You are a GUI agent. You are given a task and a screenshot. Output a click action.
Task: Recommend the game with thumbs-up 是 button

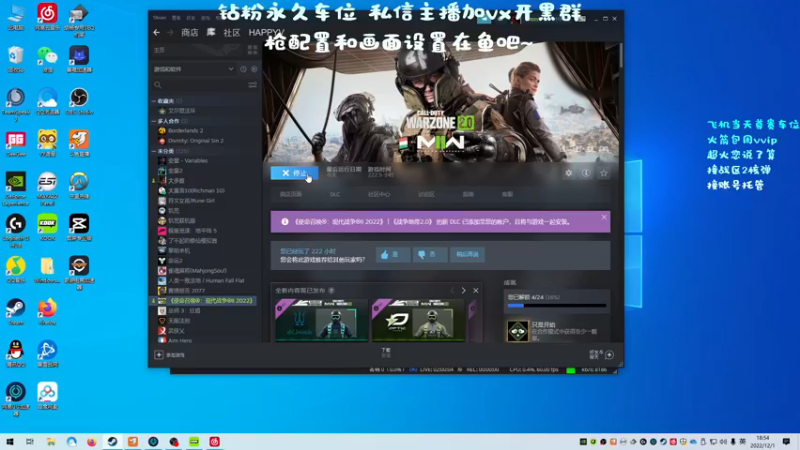392,255
